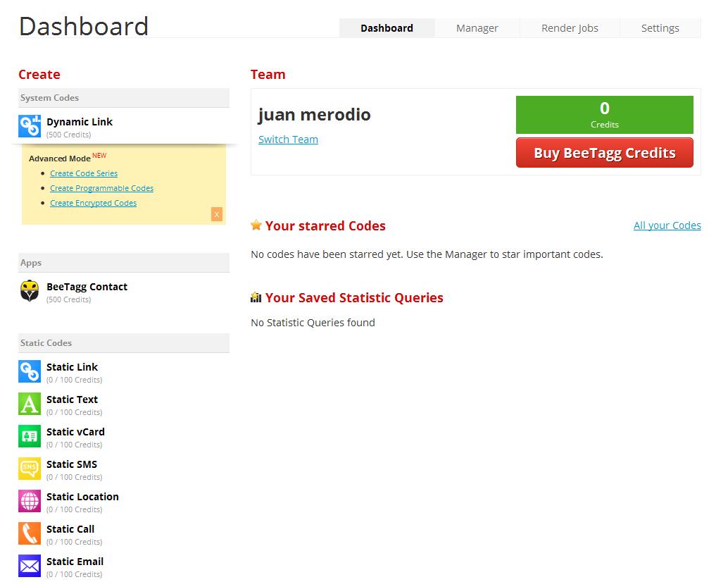
Task: Choose the Static vCard label
Action: pyautogui.click(x=75, y=432)
